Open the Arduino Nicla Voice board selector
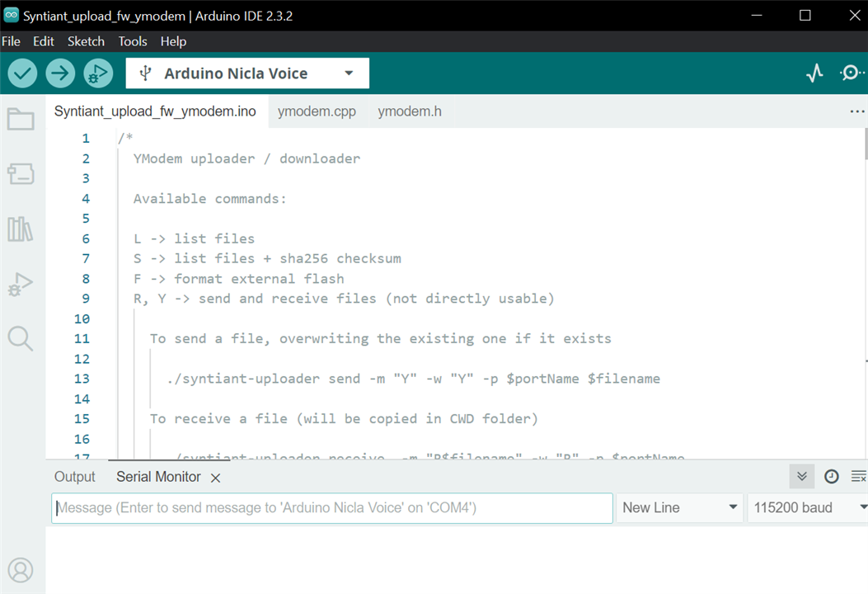The height and width of the screenshot is (594, 868). point(247,73)
